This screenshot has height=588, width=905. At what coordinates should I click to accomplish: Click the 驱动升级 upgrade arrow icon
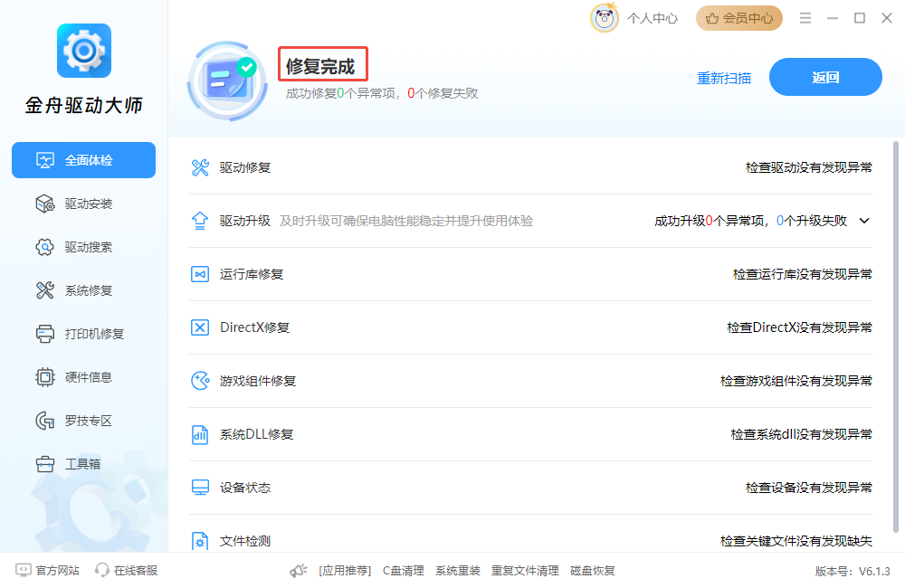[200, 221]
